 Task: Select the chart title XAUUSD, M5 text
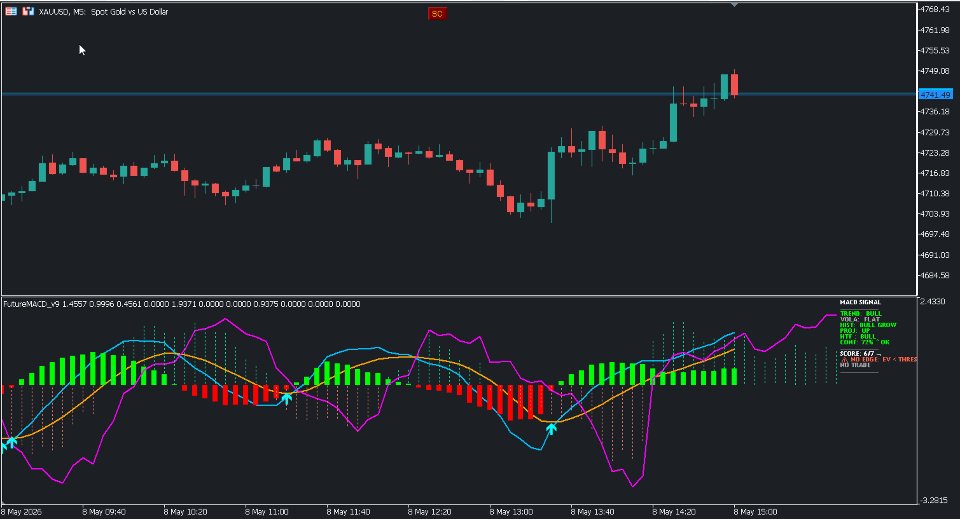coord(62,12)
